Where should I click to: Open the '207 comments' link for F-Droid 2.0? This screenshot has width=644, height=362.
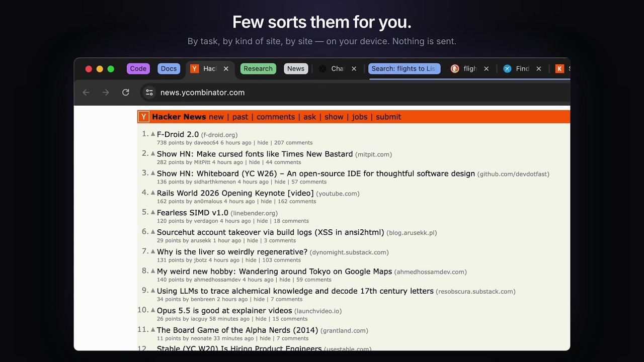pos(293,143)
